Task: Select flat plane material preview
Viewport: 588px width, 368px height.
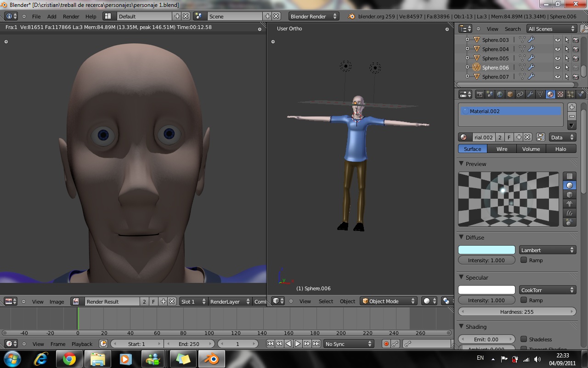Action: coord(570,176)
